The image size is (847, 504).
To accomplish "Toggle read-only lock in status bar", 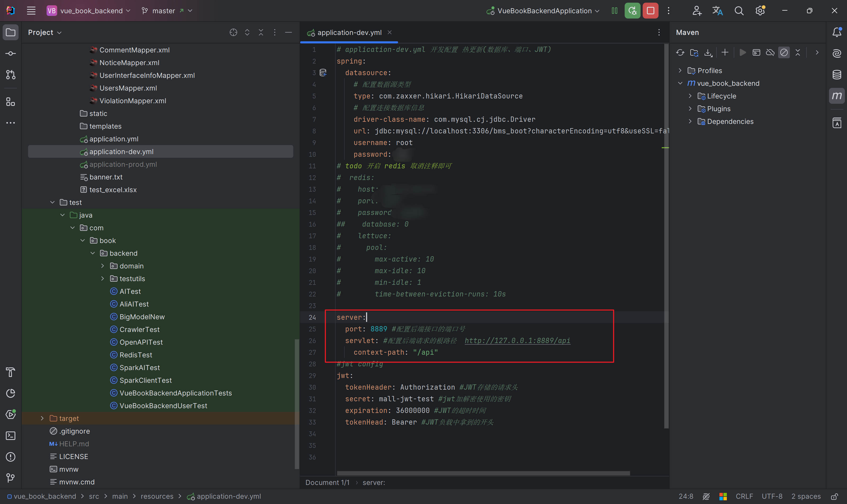I will click(x=834, y=497).
